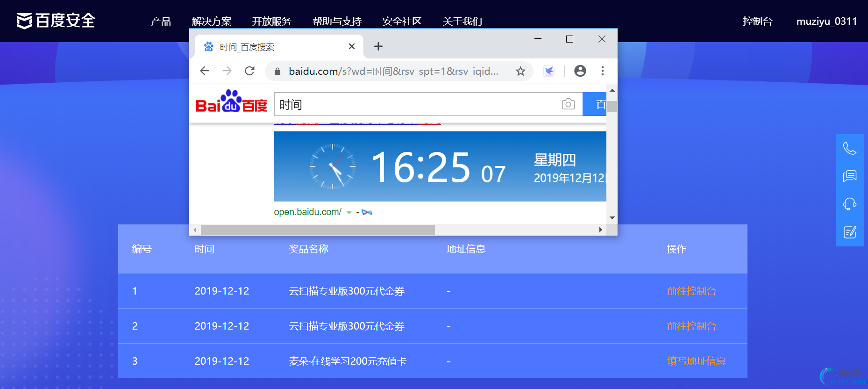Open the feedback edit sidebar icon
868x389 pixels.
click(850, 232)
